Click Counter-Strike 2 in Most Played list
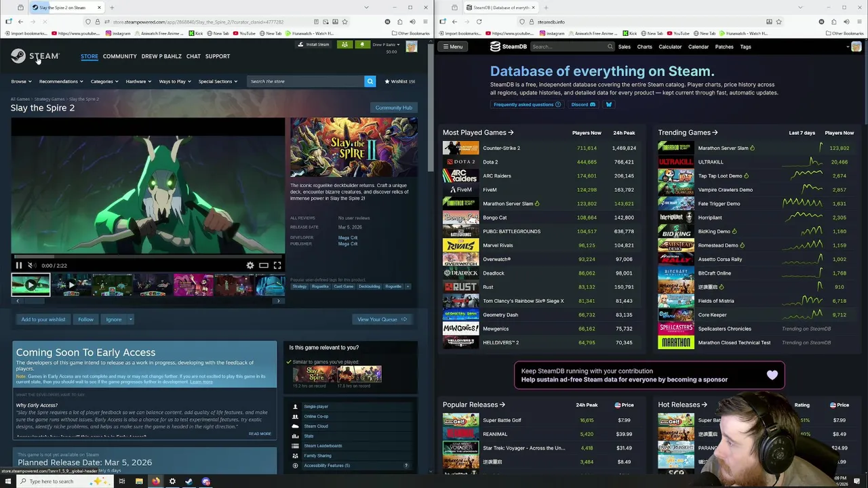The image size is (868, 488). [501, 148]
